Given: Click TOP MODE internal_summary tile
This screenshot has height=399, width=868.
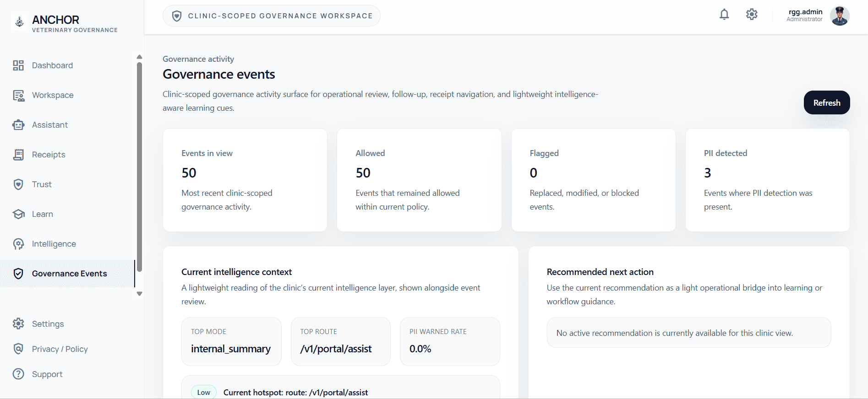Looking at the screenshot, I should pyautogui.click(x=231, y=341).
